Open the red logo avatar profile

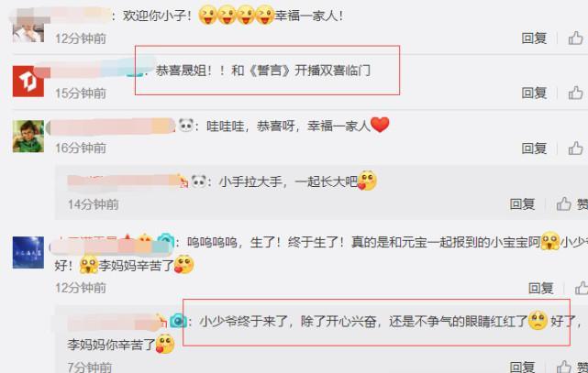[28, 82]
